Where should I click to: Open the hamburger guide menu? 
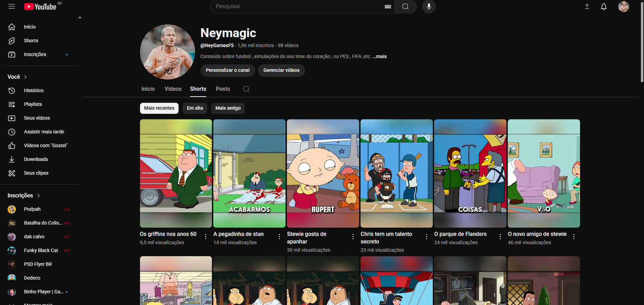tap(12, 6)
